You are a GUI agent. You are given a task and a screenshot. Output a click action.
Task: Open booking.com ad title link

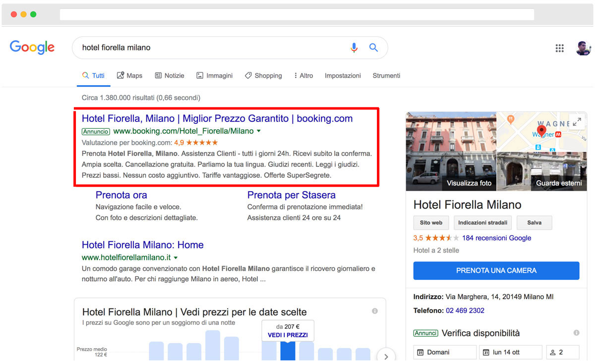217,119
